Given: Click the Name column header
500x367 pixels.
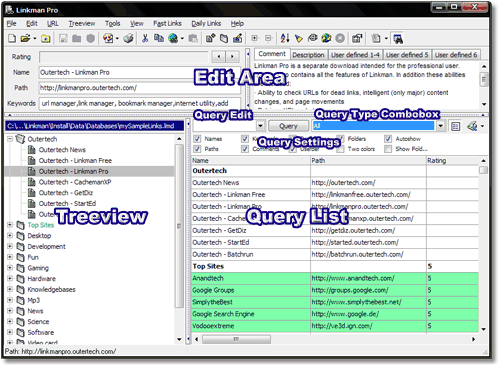Looking at the screenshot, I should (251, 160).
